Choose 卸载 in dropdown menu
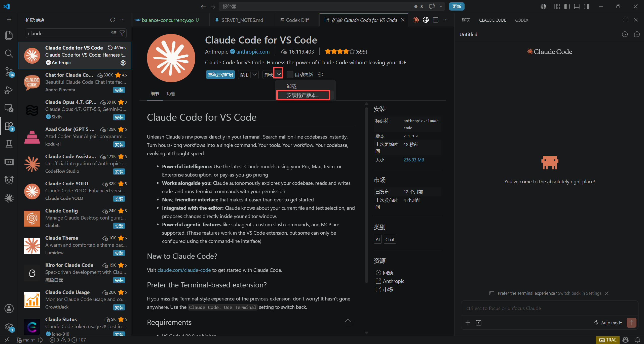 (x=291, y=86)
